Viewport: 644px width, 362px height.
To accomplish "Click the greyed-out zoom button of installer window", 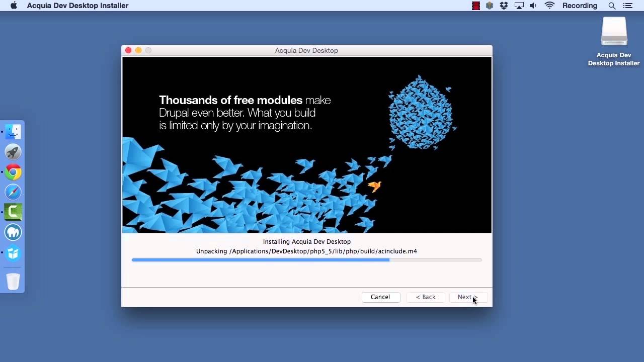I will tap(148, 50).
